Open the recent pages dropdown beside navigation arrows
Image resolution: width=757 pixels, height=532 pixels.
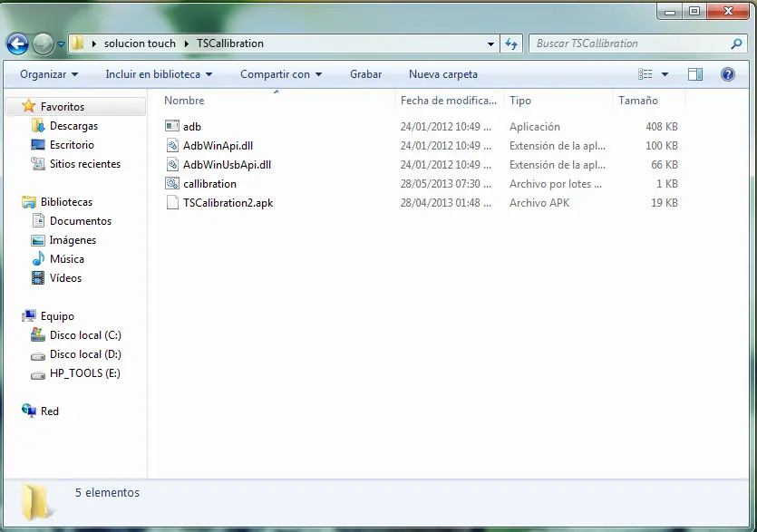62,44
